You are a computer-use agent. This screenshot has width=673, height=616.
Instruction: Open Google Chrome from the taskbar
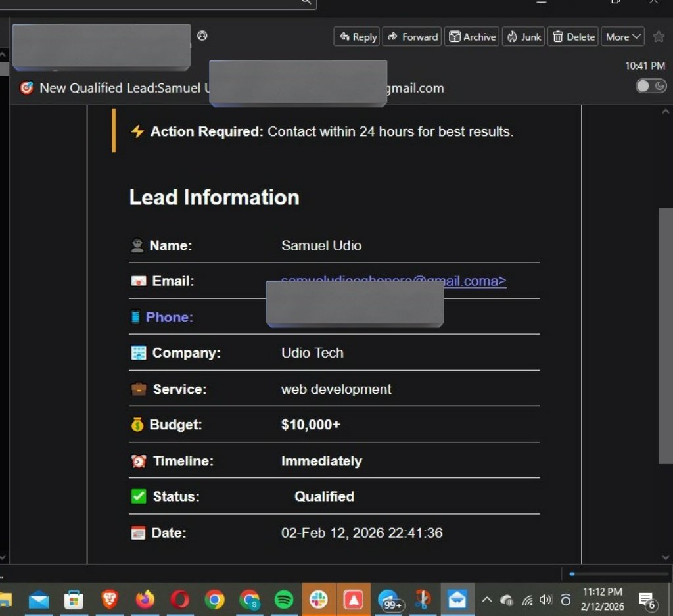[214, 600]
